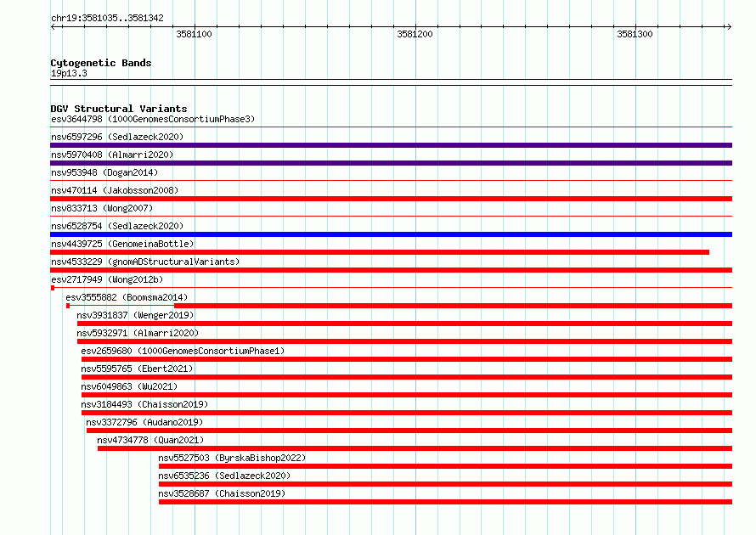
Task: Click the purple bar under nsv6597296
Action: (391, 145)
